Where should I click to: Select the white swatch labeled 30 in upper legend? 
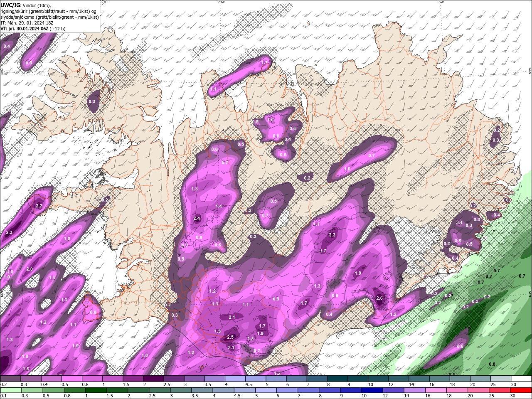point(521,379)
